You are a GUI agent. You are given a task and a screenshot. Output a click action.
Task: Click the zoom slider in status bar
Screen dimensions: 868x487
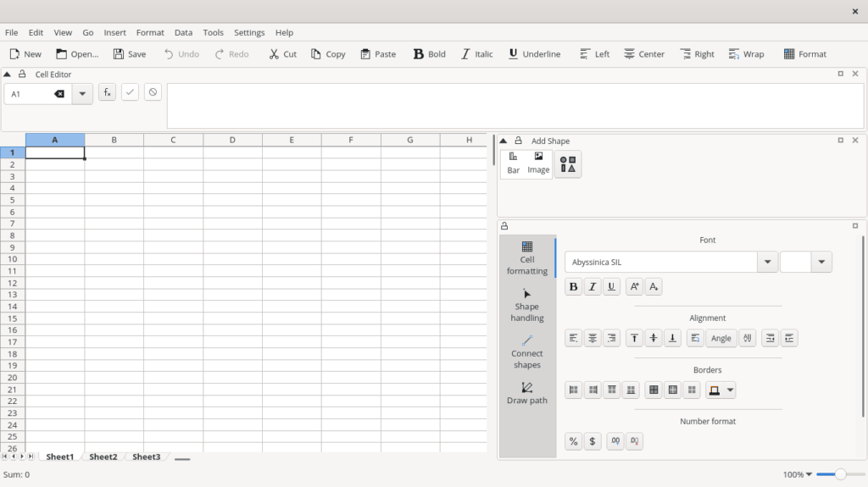(840, 474)
